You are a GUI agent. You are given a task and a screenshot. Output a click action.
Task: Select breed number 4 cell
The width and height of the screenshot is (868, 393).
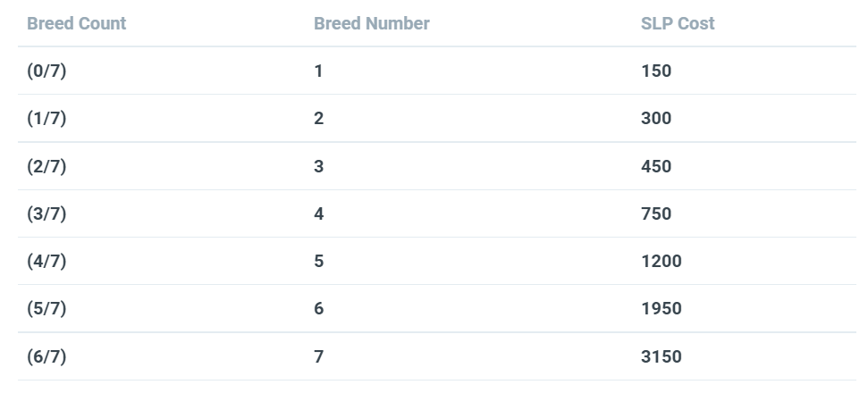coord(319,213)
